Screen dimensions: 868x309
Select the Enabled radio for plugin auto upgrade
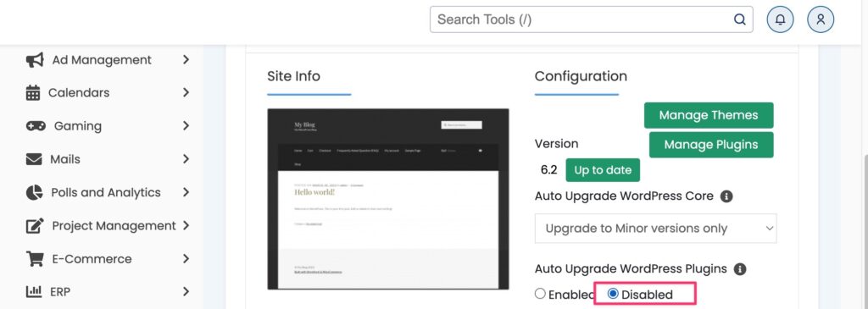[540, 294]
